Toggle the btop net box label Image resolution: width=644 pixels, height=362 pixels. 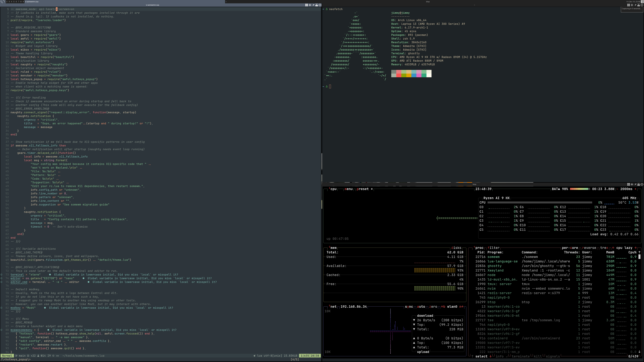(x=333, y=307)
